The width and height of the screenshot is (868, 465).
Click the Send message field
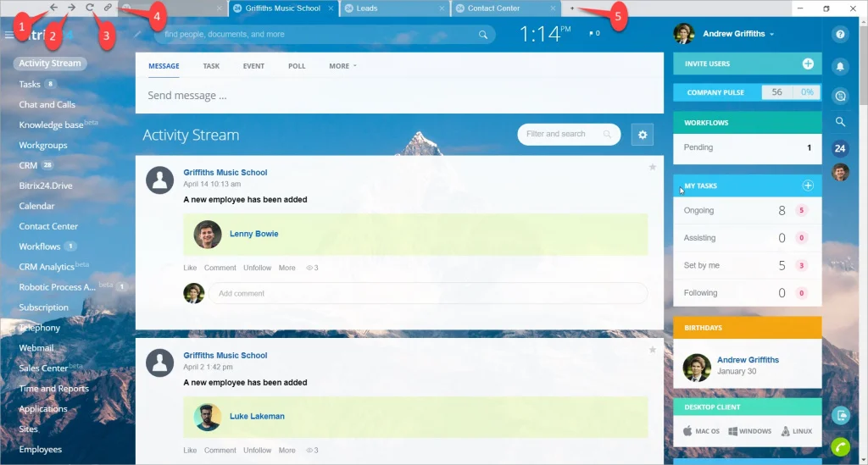(399, 96)
